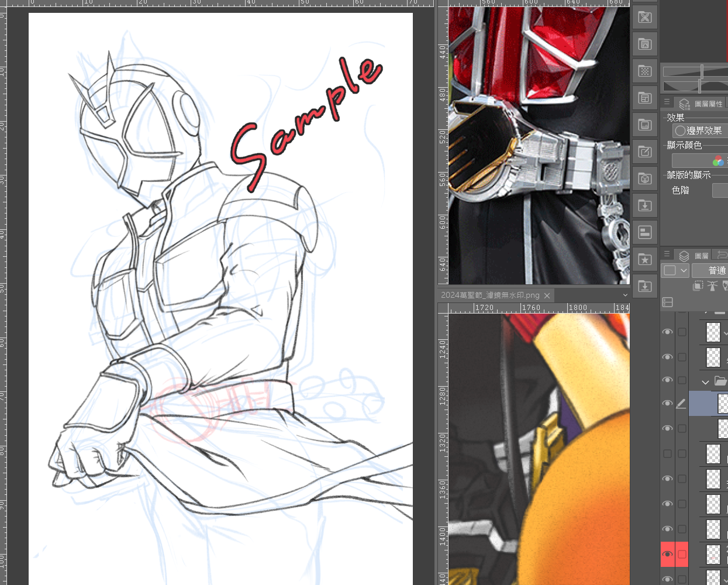728x585 pixels.
Task: Open the 色階 dropdown box
Action: click(720, 190)
